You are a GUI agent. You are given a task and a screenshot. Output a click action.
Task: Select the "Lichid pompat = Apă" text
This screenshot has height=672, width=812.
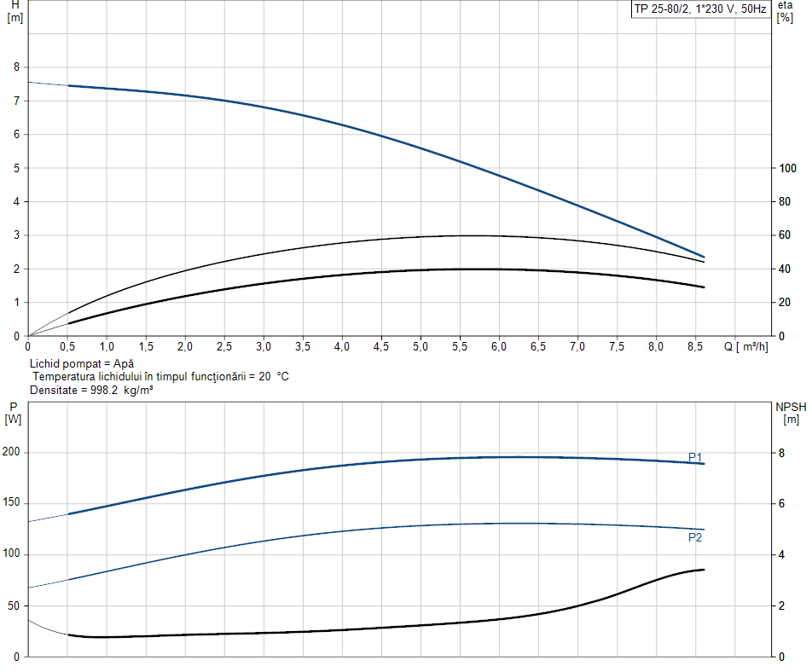[x=82, y=363]
